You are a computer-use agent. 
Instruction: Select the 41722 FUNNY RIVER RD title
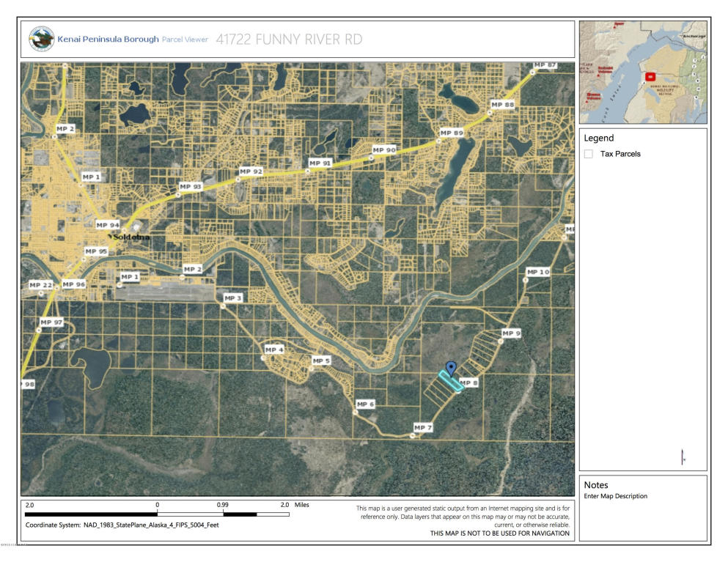290,40
